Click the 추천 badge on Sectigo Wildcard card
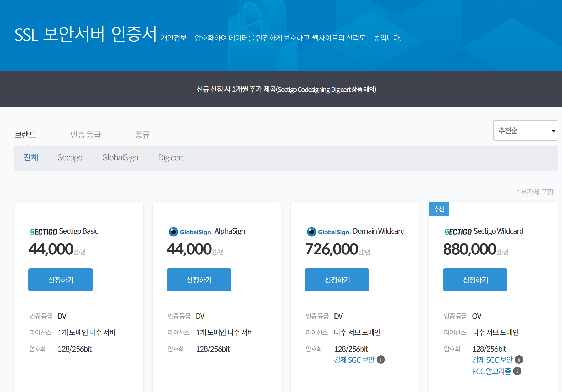 coord(439,209)
